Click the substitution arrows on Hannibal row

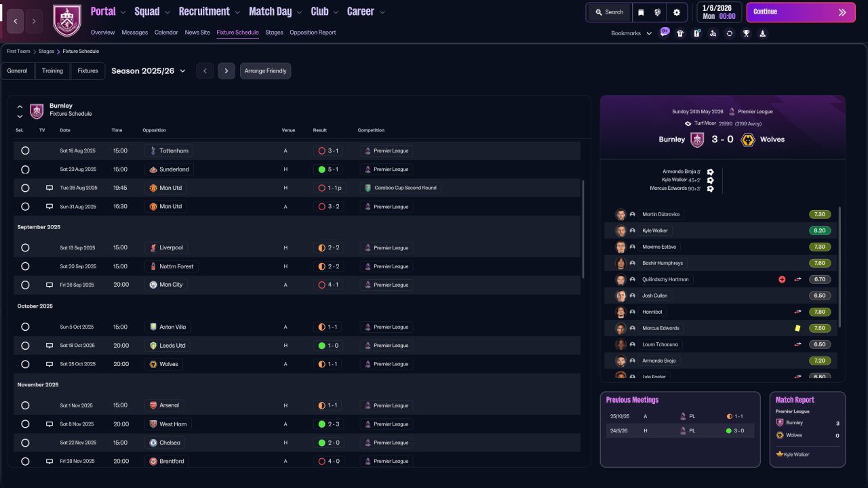pos(798,312)
